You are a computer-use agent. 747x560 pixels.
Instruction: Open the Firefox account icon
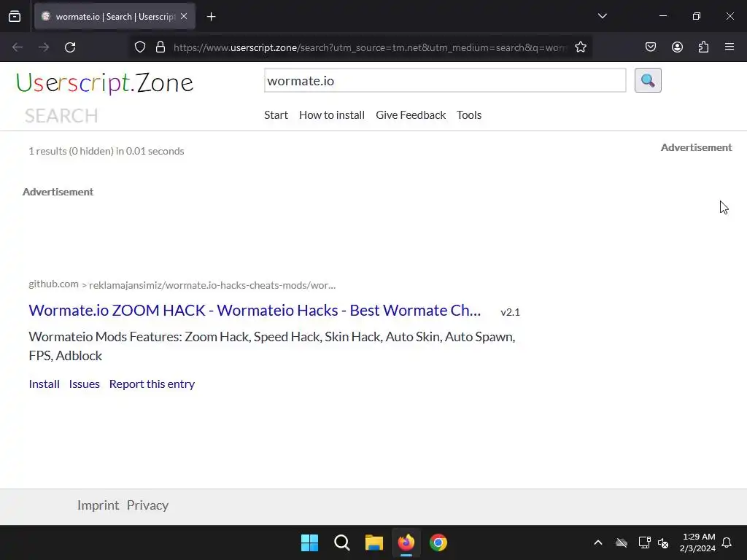[677, 47]
